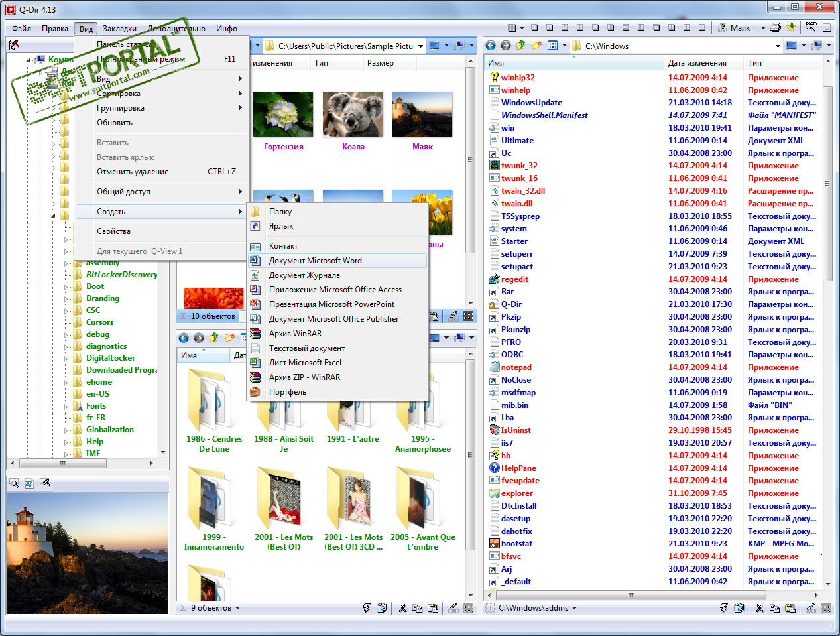Go back in the C:\Windows pane
The width and height of the screenshot is (840, 636).
pos(491,46)
